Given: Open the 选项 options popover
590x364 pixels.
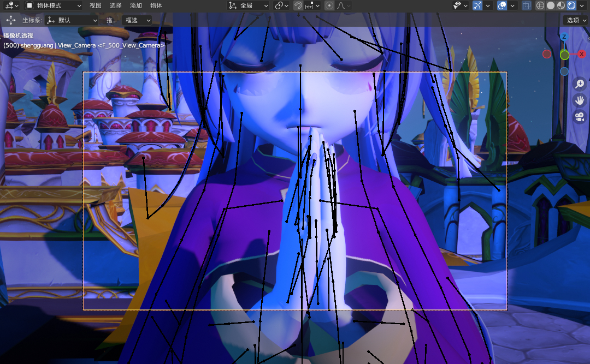Looking at the screenshot, I should click(x=576, y=20).
